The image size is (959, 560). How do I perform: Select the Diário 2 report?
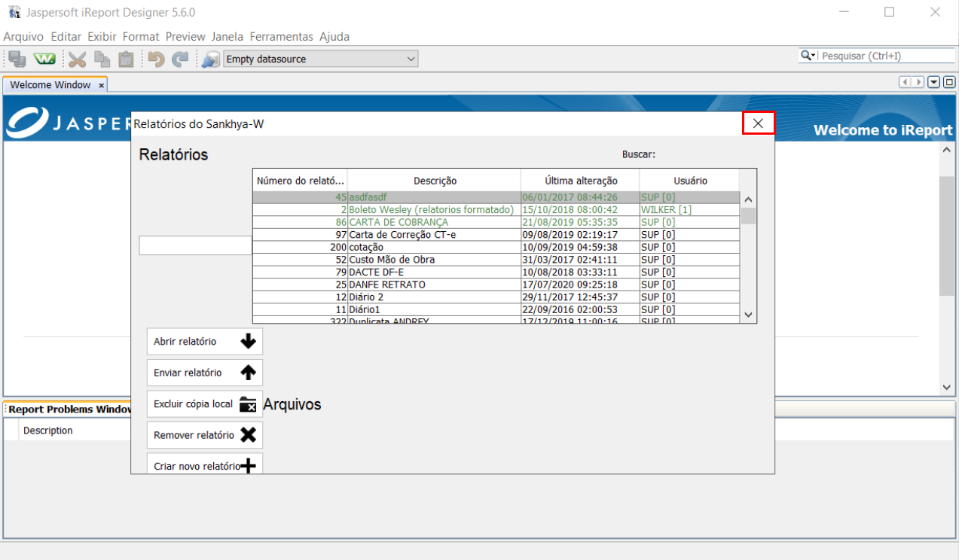(x=496, y=297)
